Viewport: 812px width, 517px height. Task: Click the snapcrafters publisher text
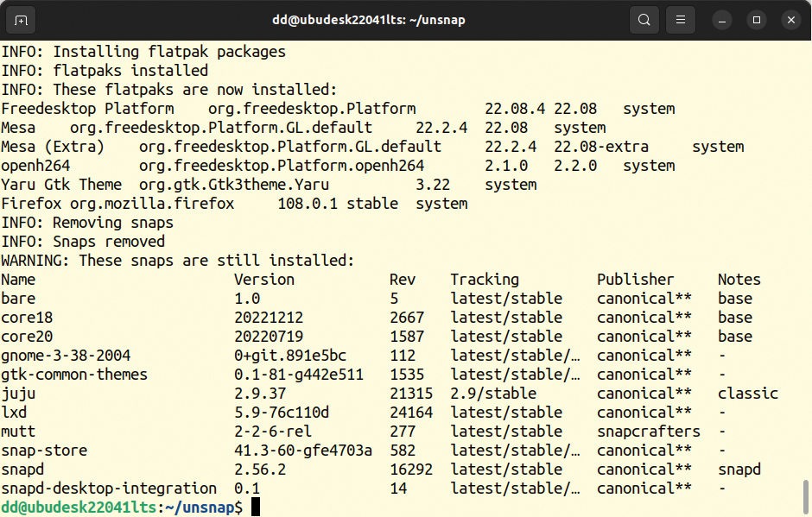[x=649, y=432]
